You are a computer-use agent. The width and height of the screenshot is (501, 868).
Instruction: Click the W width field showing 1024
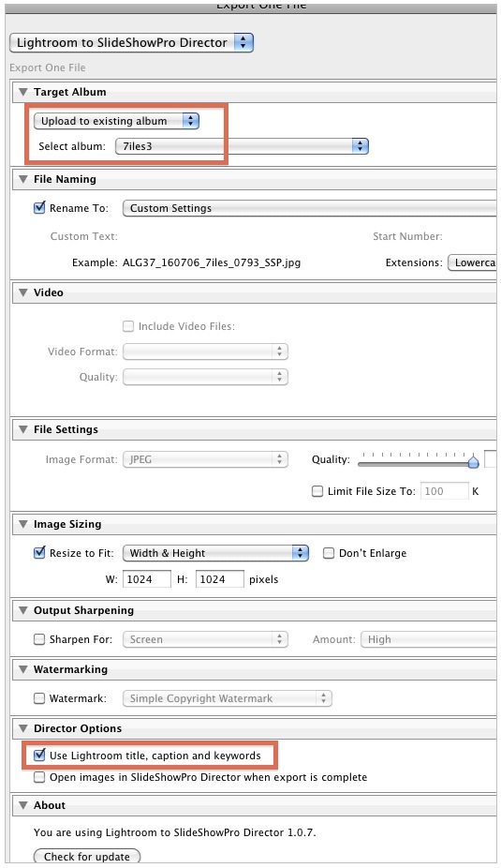146,579
